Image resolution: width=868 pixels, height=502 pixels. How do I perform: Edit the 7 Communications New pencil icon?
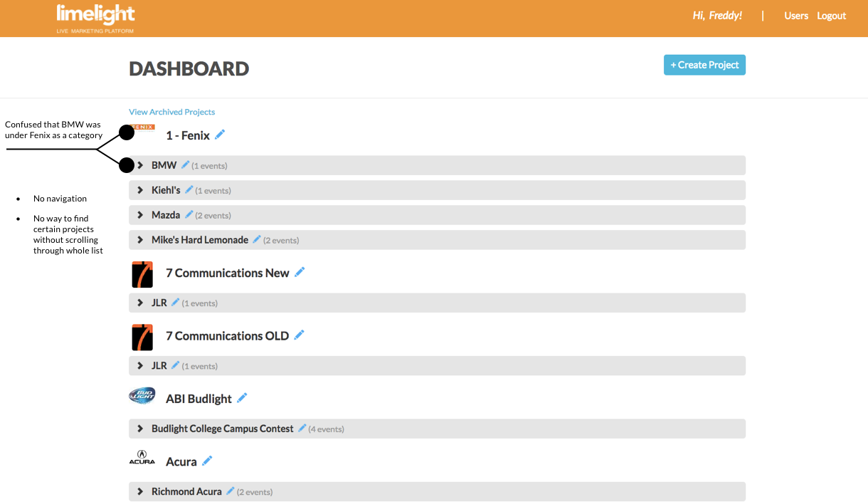300,272
